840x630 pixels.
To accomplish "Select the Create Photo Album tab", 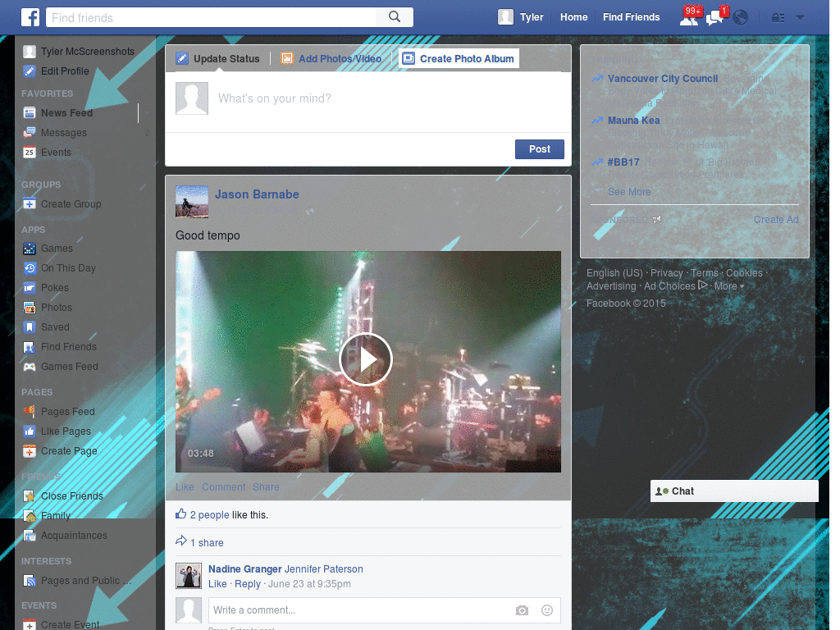I will coord(459,59).
